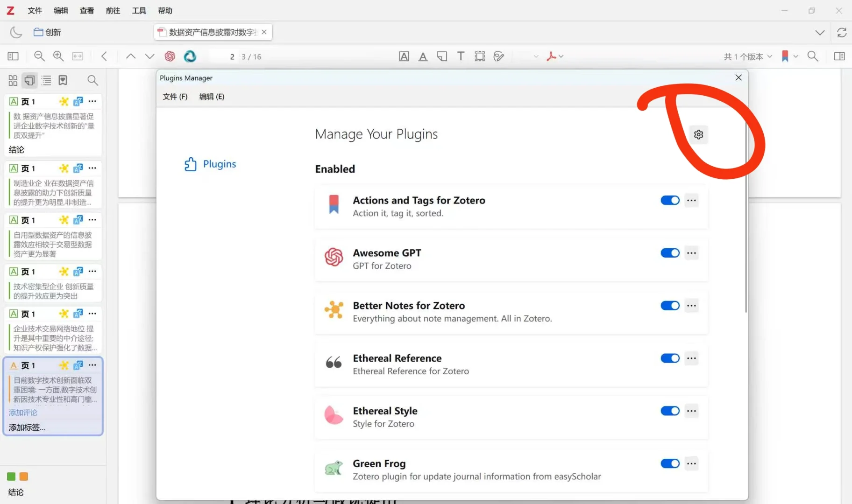The width and height of the screenshot is (852, 504).
Task: Go to the previous page arrow
Action: (x=131, y=56)
